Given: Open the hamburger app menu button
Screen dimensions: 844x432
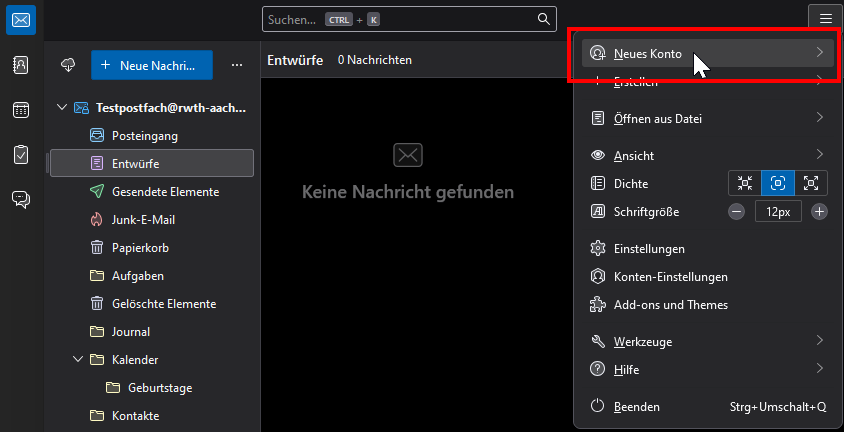Looking at the screenshot, I should pos(824,18).
